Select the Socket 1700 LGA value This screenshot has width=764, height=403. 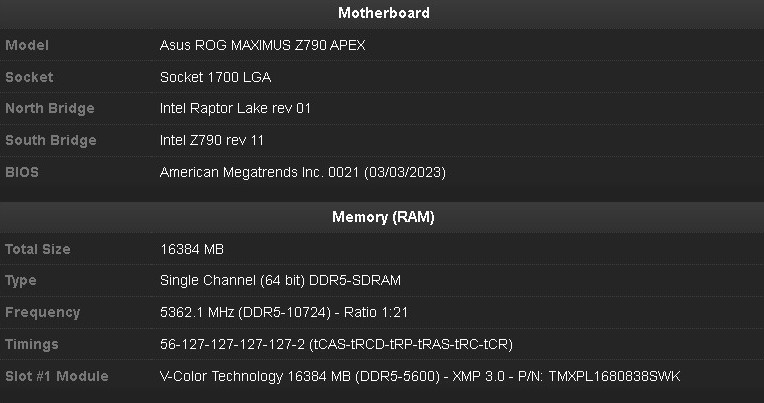point(215,77)
